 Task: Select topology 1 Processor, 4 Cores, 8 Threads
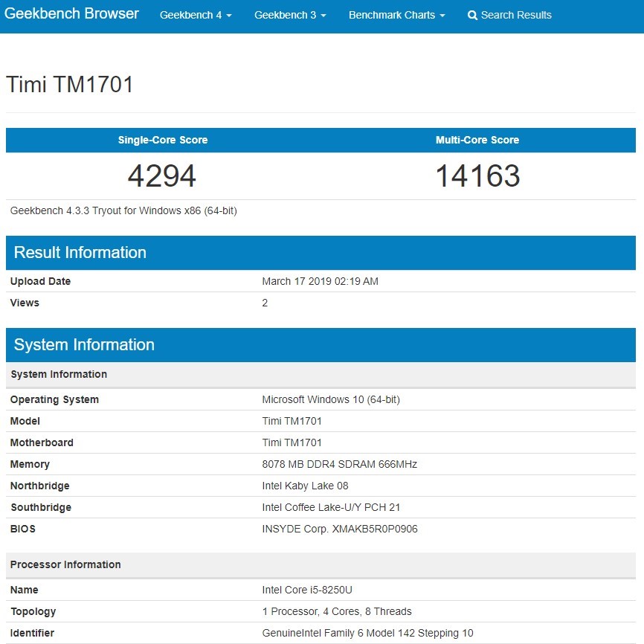(337, 611)
